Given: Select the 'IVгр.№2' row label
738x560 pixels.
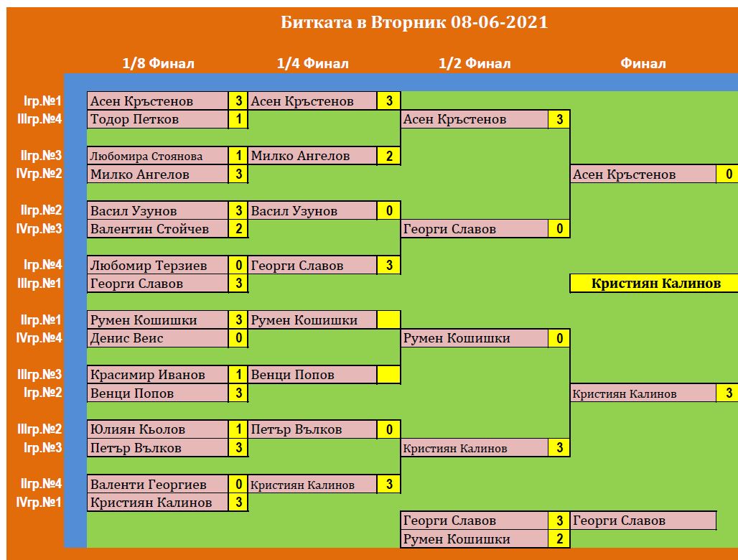Looking at the screenshot, I should pyautogui.click(x=39, y=174).
